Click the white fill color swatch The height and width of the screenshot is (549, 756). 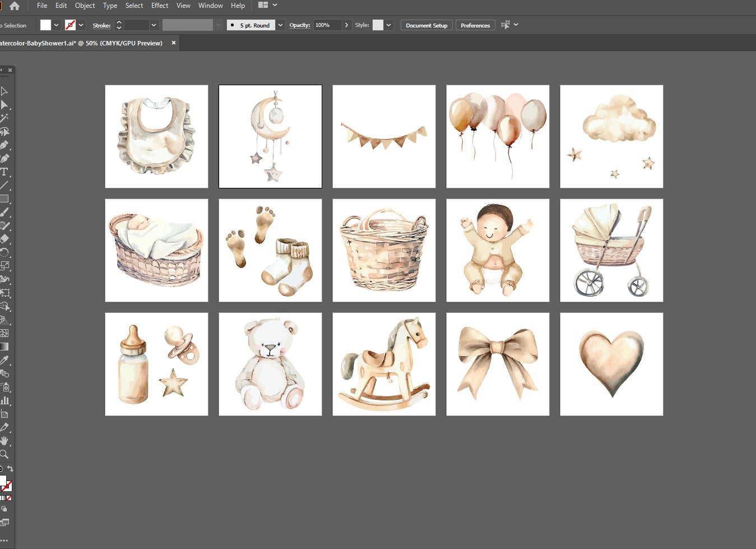[45, 25]
